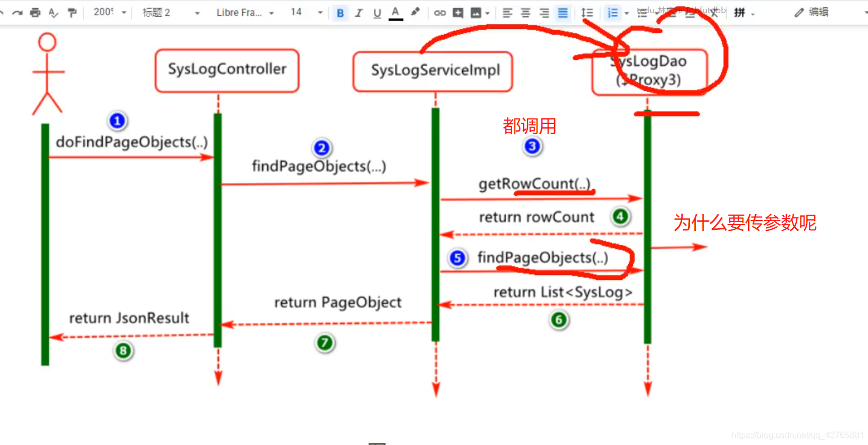This screenshot has height=445, width=868.
Task: Open the 标题 2 paragraph style dropdown
Action: click(171, 12)
